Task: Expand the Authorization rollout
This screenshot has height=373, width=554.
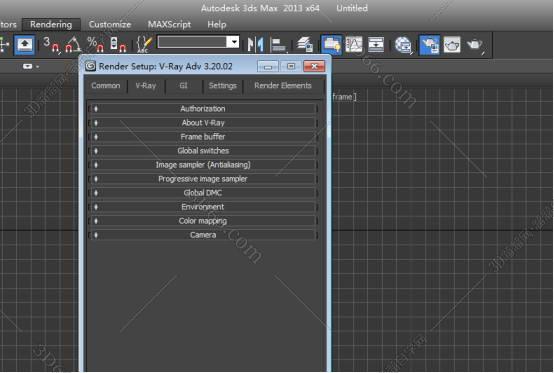Action: point(203,109)
